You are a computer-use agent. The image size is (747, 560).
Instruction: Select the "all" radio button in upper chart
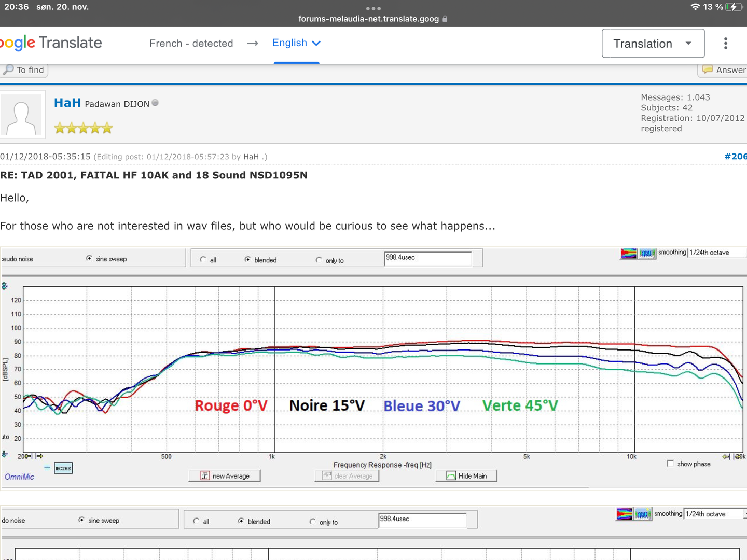tap(203, 260)
